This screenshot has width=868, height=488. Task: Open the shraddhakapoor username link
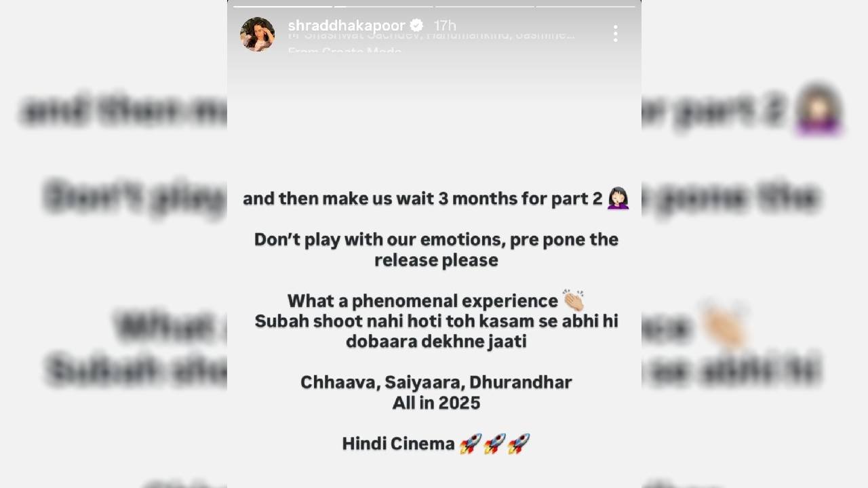click(347, 26)
